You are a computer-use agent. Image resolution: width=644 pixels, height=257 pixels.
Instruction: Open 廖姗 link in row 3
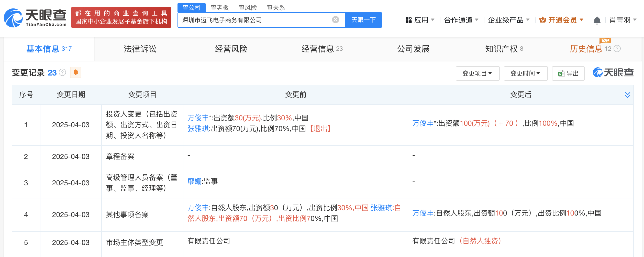coord(194,181)
